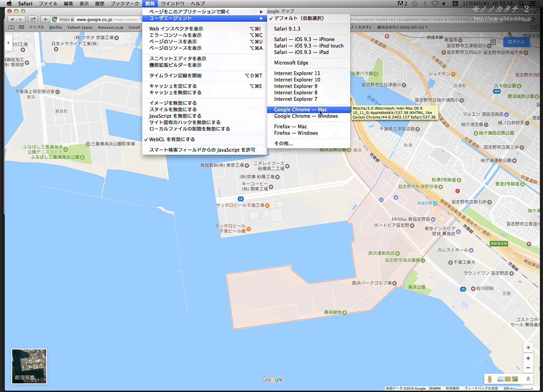This screenshot has height=392, width=543.
Task: Expand ページをこのアプリケーションで開く submenu
Action: (205, 11)
